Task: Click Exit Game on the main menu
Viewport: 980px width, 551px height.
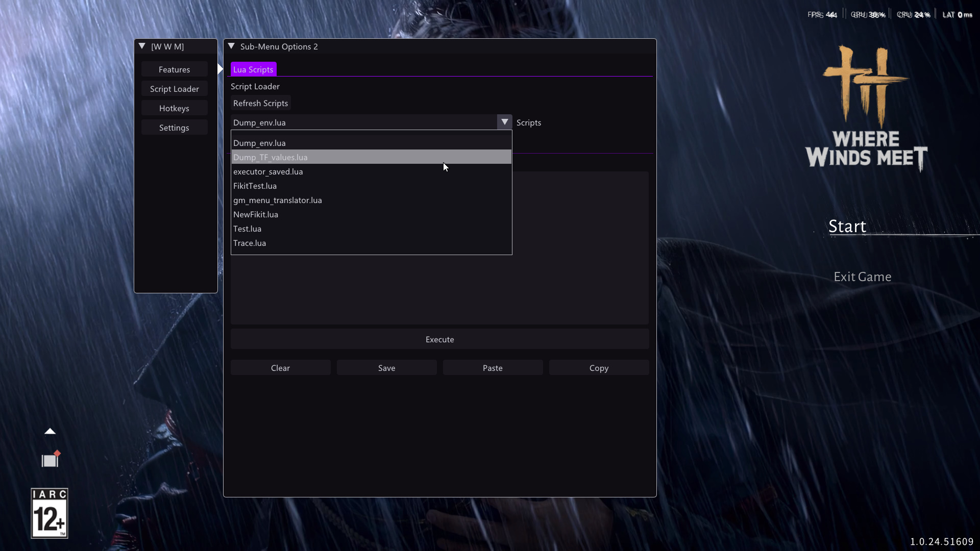Action: pyautogui.click(x=863, y=277)
